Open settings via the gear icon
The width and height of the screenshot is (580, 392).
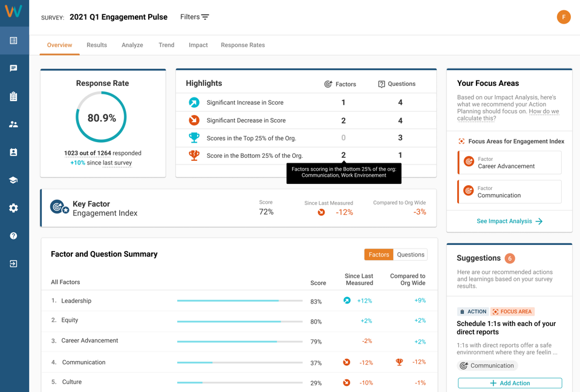(x=13, y=208)
